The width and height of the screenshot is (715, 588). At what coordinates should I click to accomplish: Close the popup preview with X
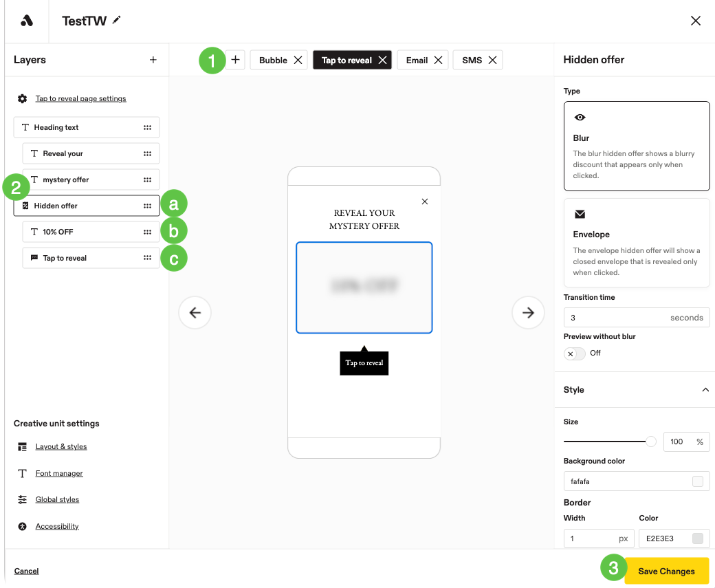(x=425, y=202)
